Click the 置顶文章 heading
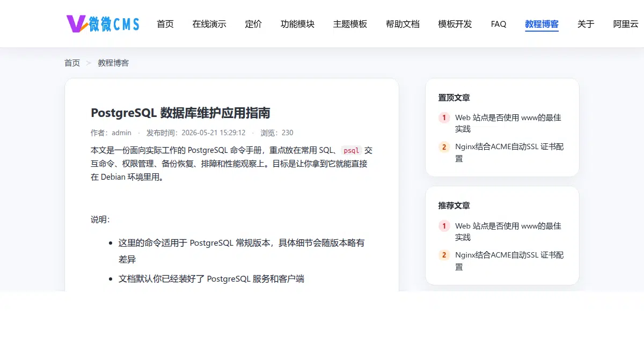Screen dimensions: 644x338 454,98
